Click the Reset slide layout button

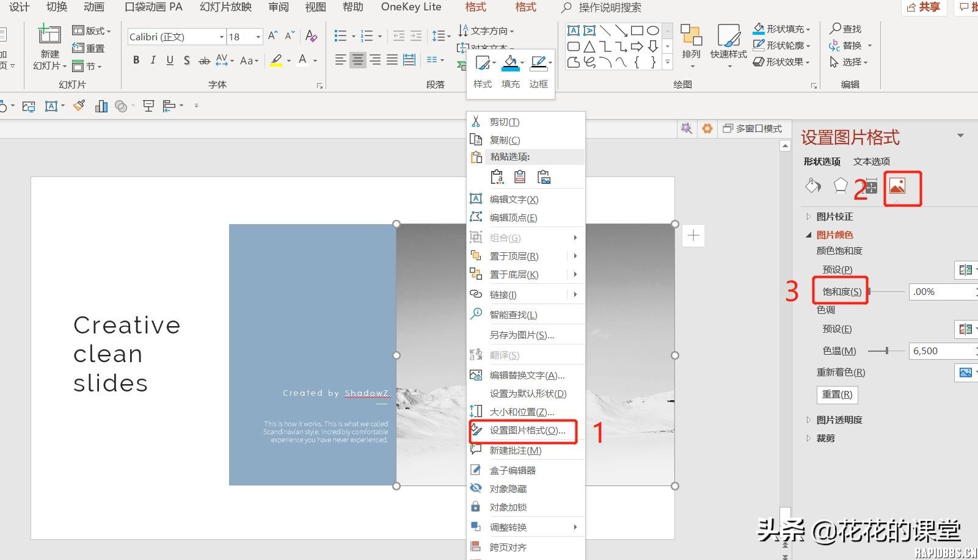coord(88,48)
